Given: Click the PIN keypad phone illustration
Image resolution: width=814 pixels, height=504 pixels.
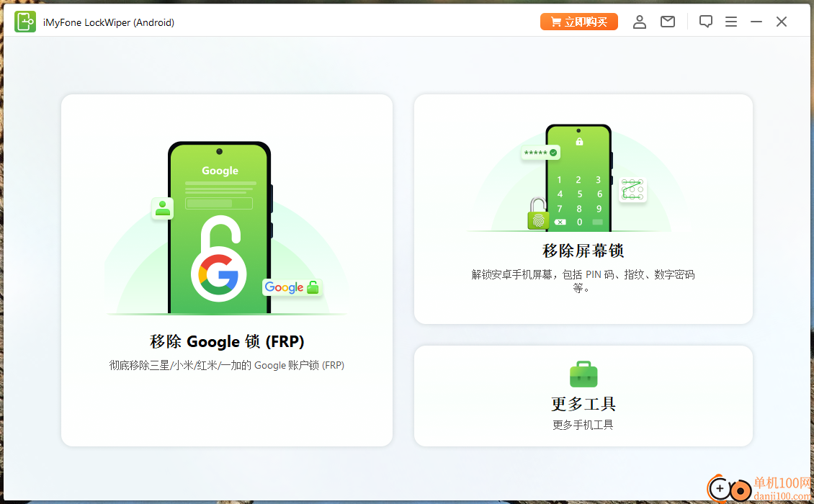Looking at the screenshot, I should 578,178.
